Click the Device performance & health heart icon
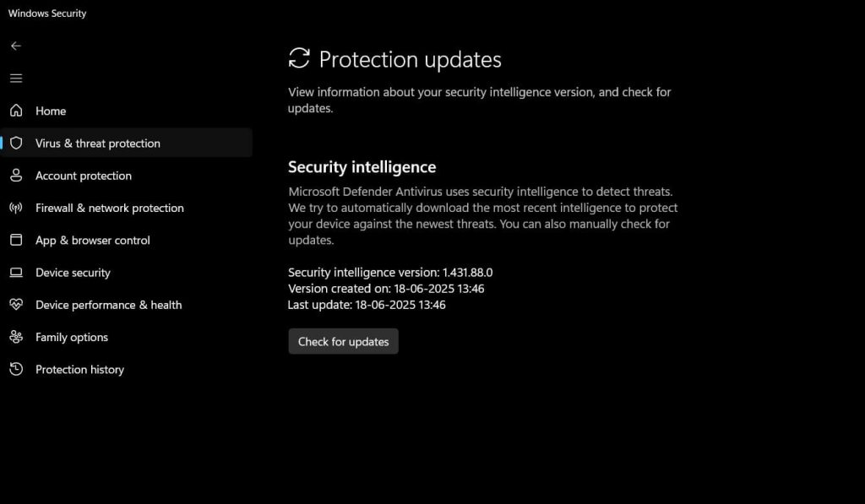The height and width of the screenshot is (504, 865). pos(16,305)
